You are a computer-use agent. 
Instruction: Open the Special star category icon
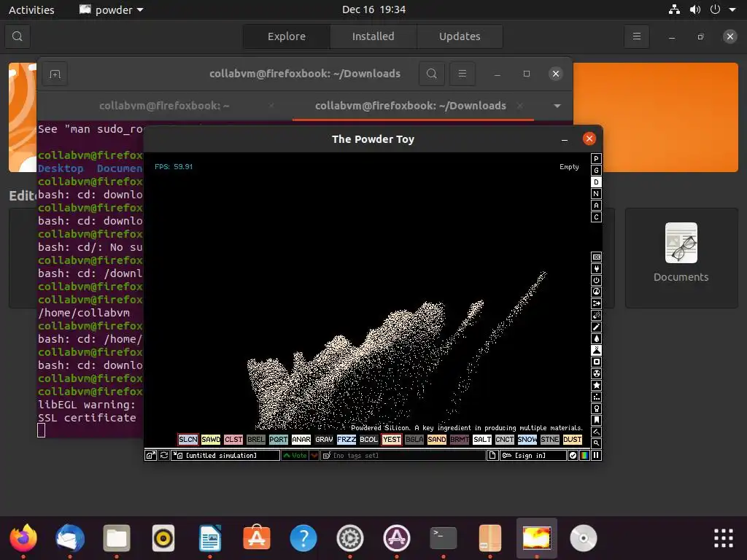(596, 385)
